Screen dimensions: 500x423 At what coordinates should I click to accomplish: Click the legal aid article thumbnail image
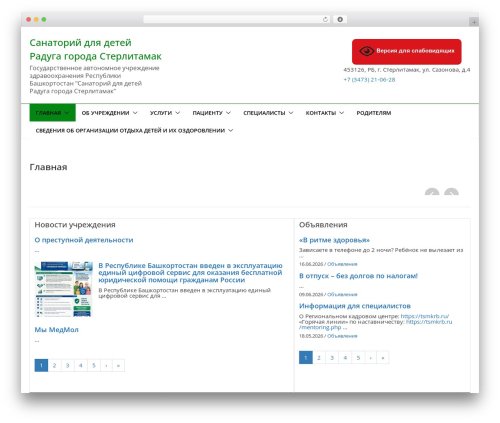(64, 289)
